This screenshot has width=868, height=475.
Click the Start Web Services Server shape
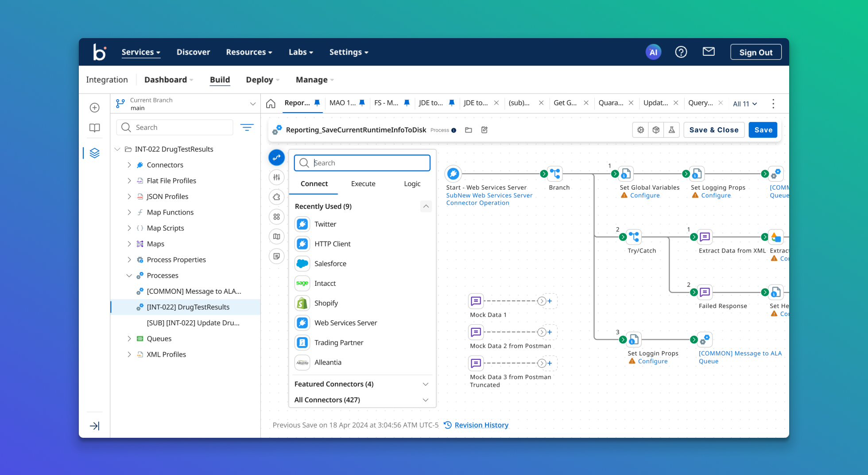453,174
